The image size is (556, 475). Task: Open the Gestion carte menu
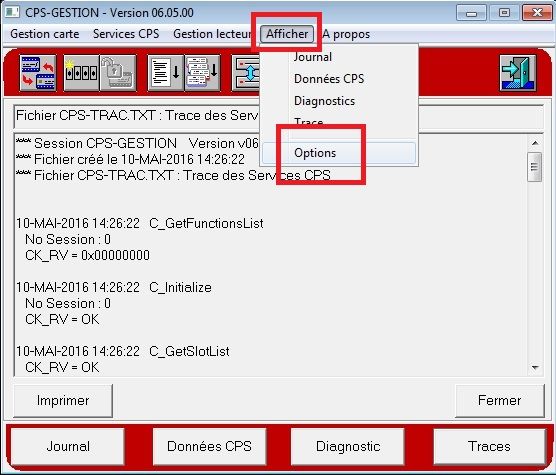pos(45,34)
